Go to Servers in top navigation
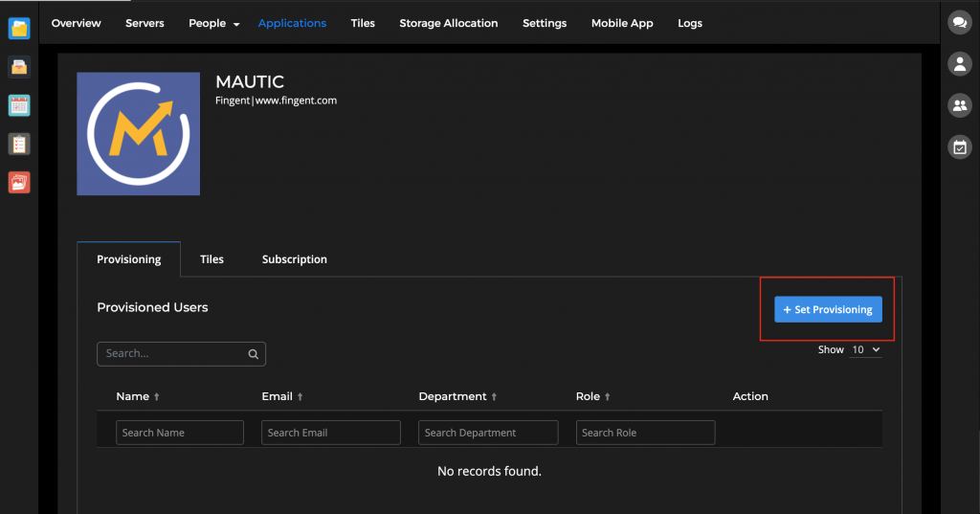The image size is (980, 514). (x=145, y=23)
